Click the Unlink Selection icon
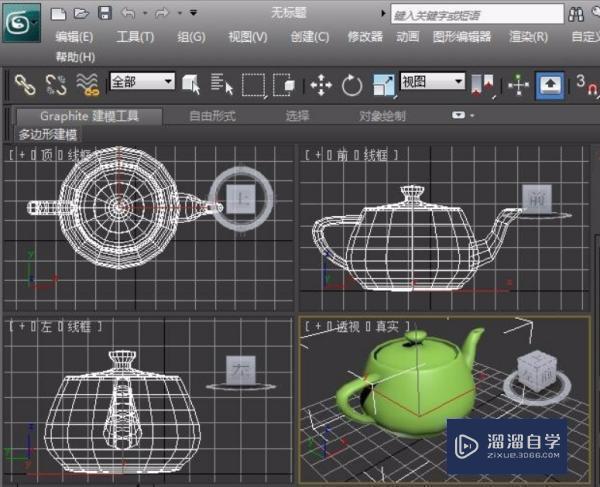This screenshot has width=600, height=487. point(56,85)
